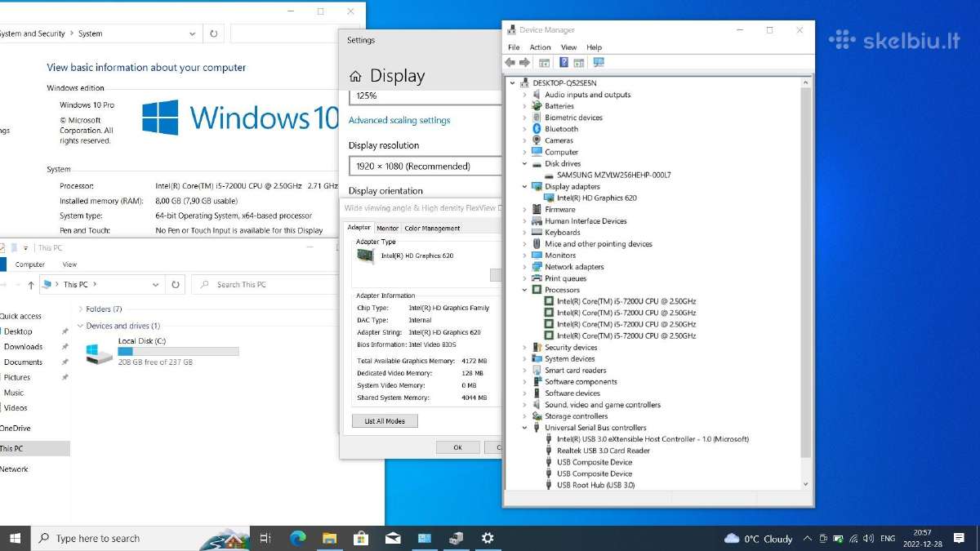Open Settings gear on taskbar

tap(488, 538)
